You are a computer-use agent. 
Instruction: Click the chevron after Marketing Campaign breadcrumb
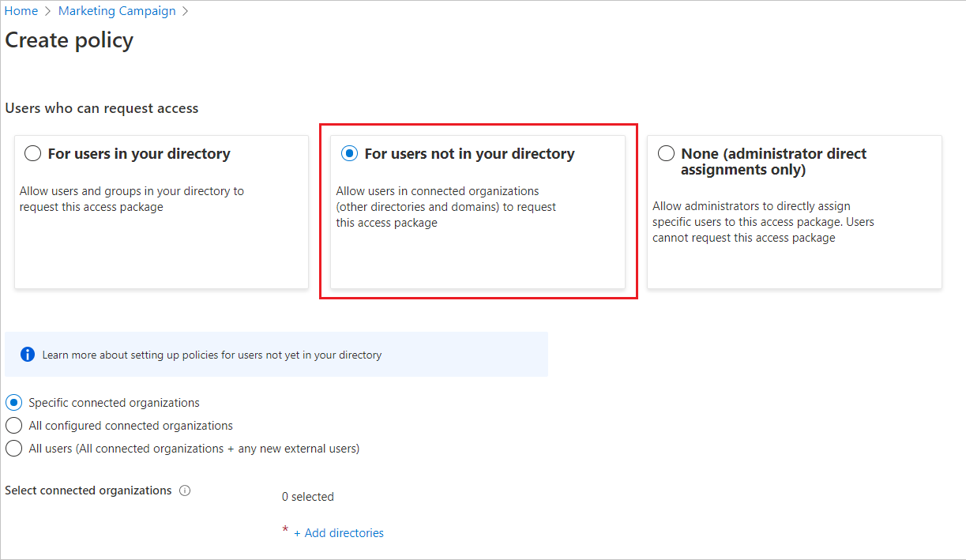[185, 10]
